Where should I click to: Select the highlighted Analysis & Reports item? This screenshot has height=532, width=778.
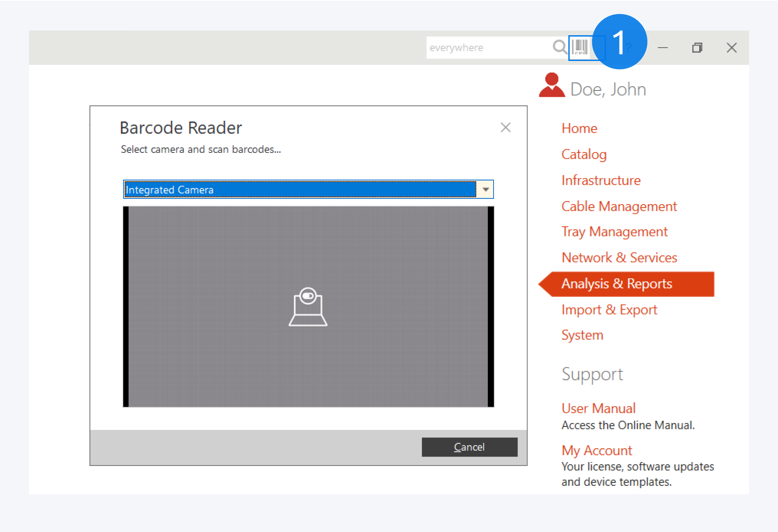point(617,284)
